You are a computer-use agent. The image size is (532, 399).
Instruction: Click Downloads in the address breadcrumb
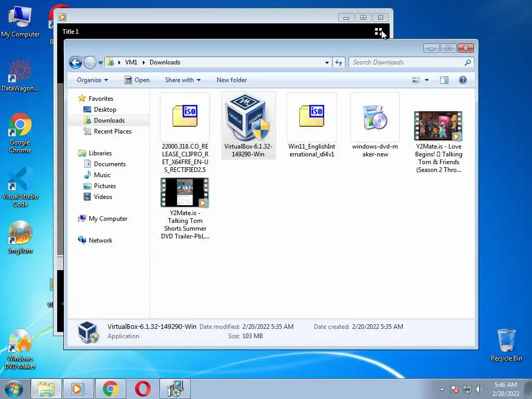pyautogui.click(x=165, y=62)
